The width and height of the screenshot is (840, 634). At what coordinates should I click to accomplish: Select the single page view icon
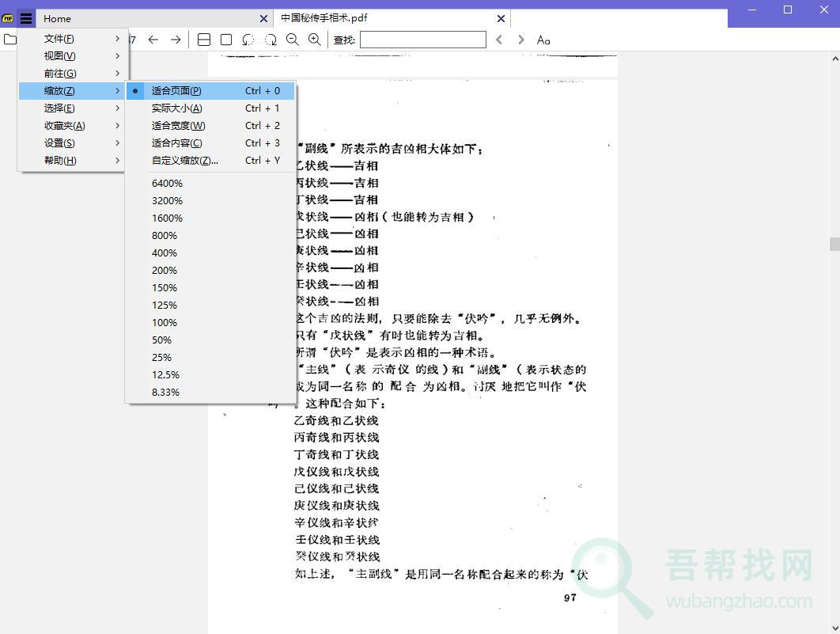(225, 39)
